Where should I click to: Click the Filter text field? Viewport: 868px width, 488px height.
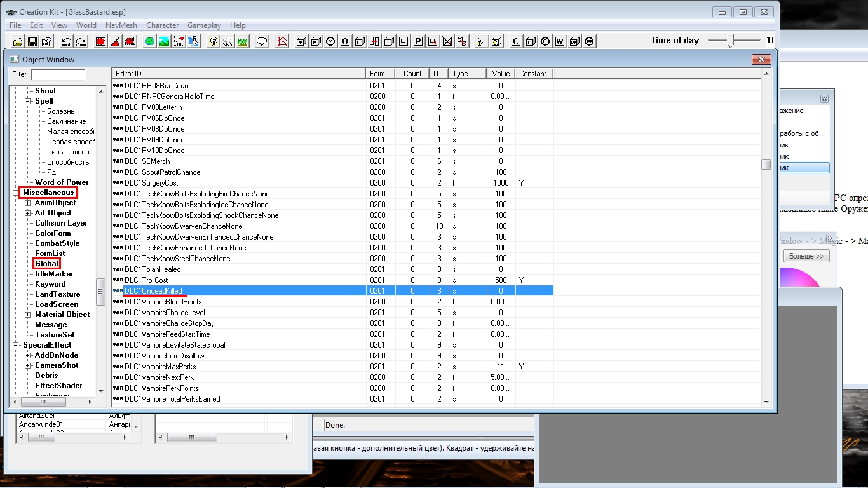(x=57, y=74)
